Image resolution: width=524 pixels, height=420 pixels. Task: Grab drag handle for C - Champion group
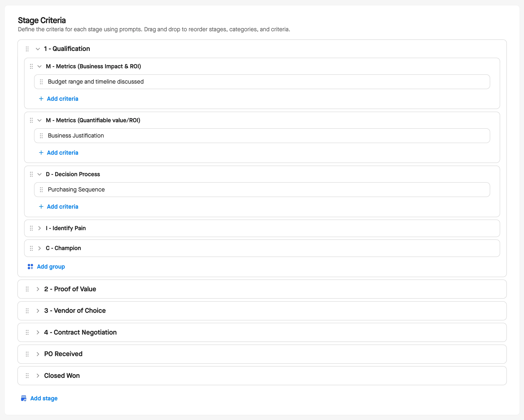click(31, 248)
